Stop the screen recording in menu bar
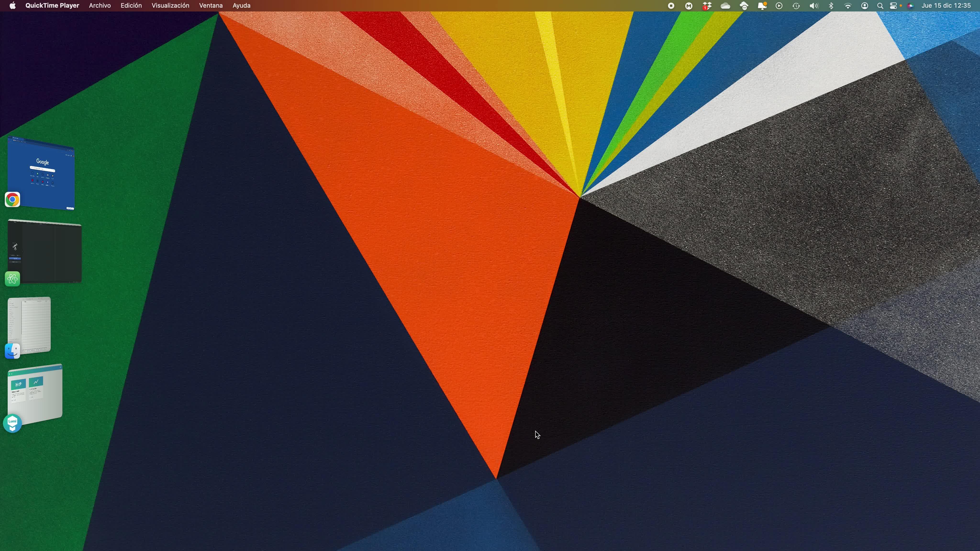 tap(671, 6)
